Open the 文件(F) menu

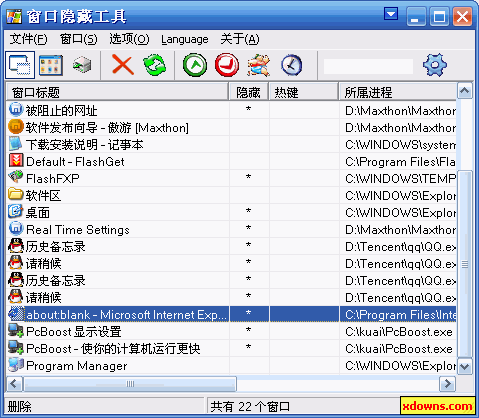pyautogui.click(x=28, y=39)
